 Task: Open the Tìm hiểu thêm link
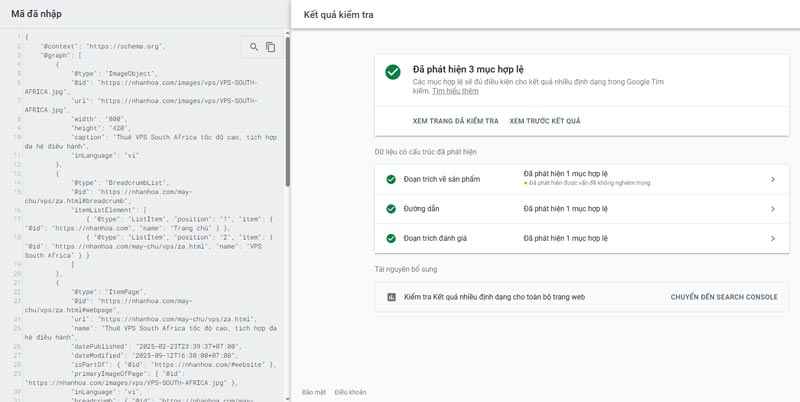[x=455, y=91]
